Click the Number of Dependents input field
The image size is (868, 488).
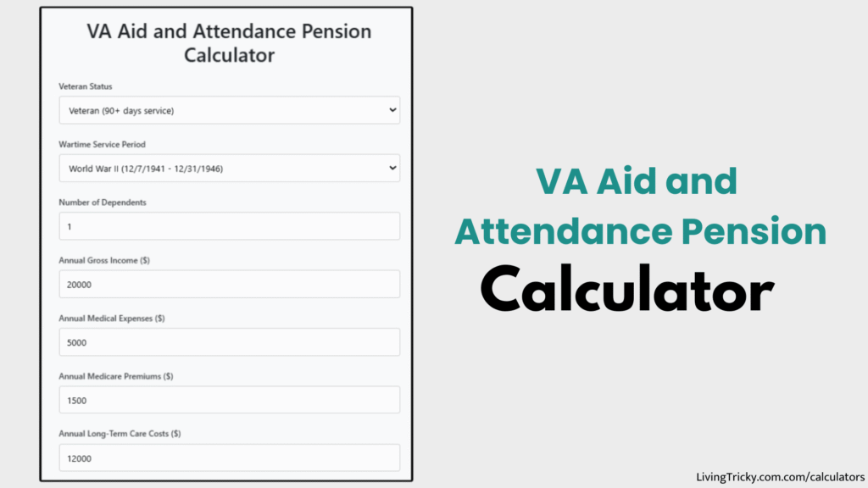[229, 225]
